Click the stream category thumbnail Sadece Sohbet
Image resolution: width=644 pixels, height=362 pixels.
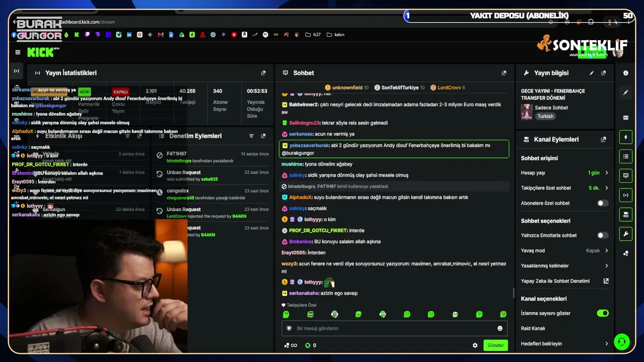[527, 112]
